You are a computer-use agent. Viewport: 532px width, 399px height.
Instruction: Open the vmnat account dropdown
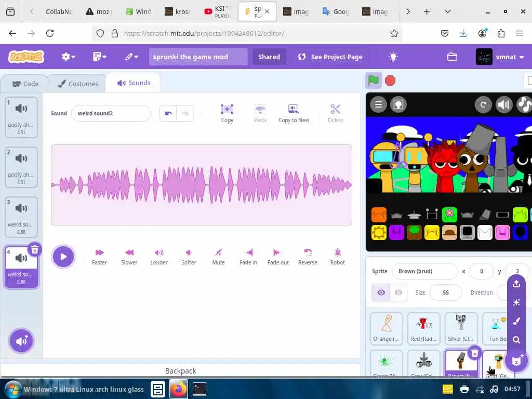tap(500, 57)
